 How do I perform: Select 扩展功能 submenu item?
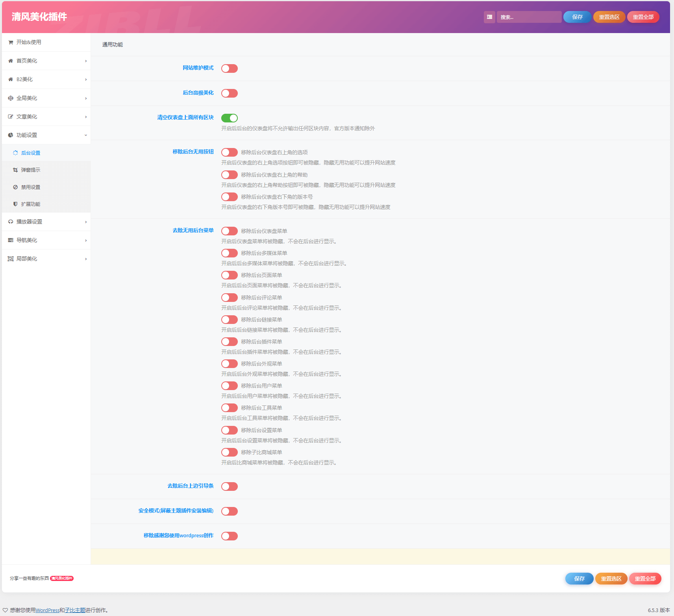pyautogui.click(x=46, y=204)
